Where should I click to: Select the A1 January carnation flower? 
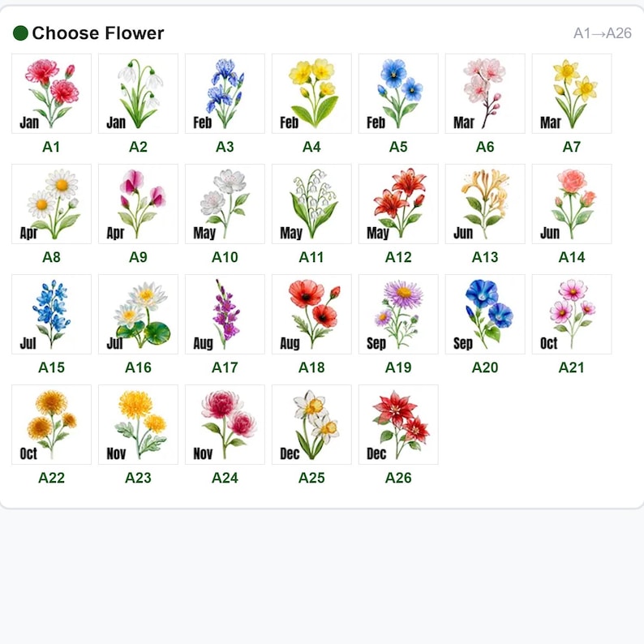pos(51,93)
